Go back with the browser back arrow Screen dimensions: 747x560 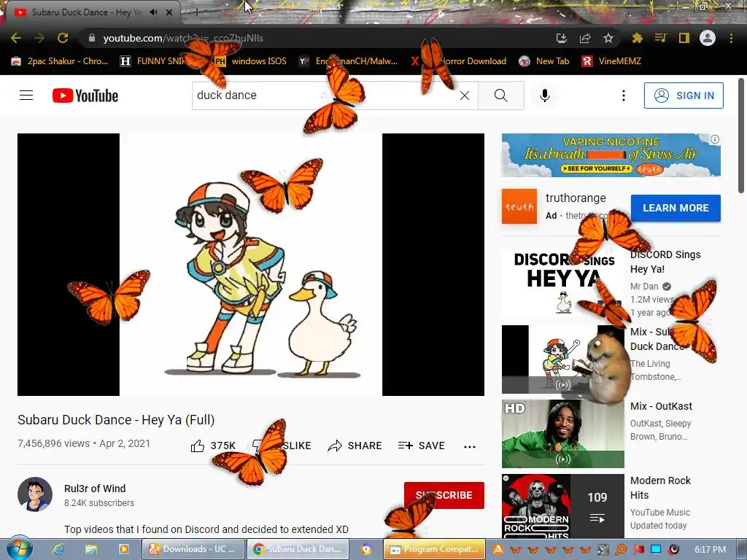[x=16, y=38]
